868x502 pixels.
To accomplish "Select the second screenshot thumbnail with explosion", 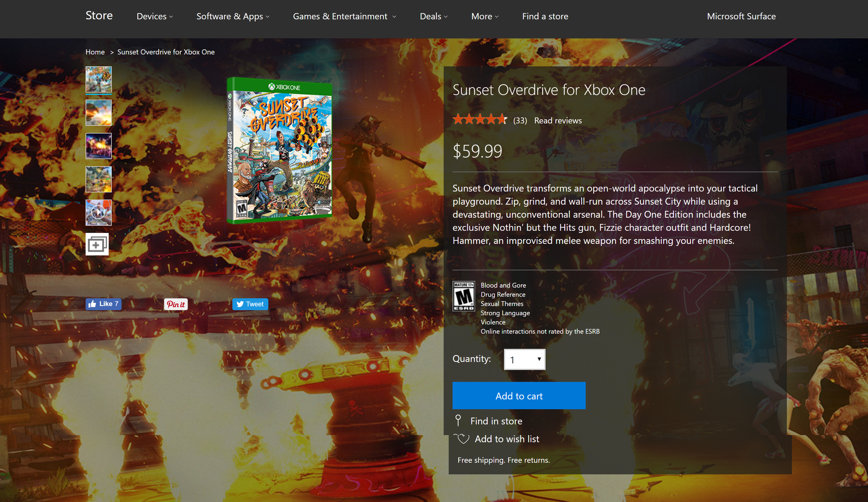I will tap(99, 113).
